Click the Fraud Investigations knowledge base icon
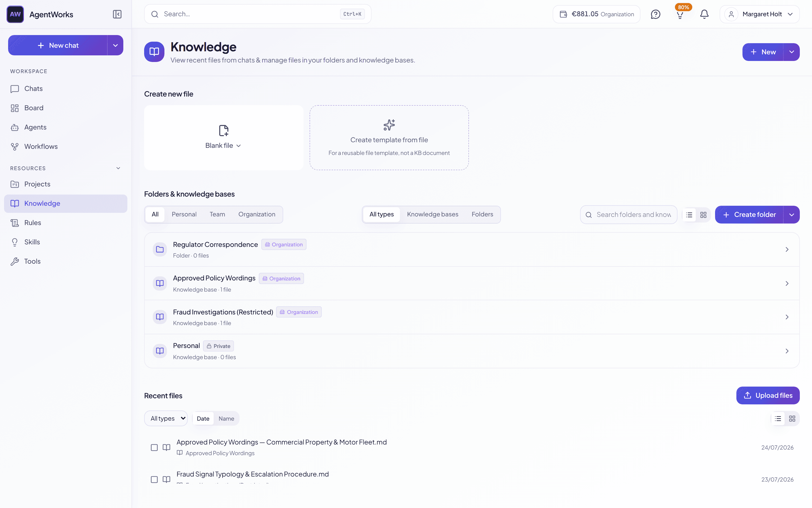Image resolution: width=812 pixels, height=508 pixels. point(160,317)
